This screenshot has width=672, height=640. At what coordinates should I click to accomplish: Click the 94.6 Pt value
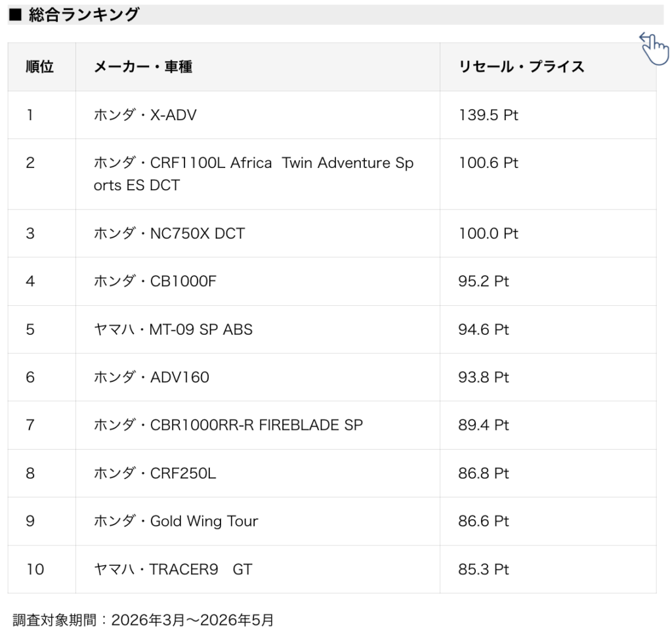click(x=484, y=330)
